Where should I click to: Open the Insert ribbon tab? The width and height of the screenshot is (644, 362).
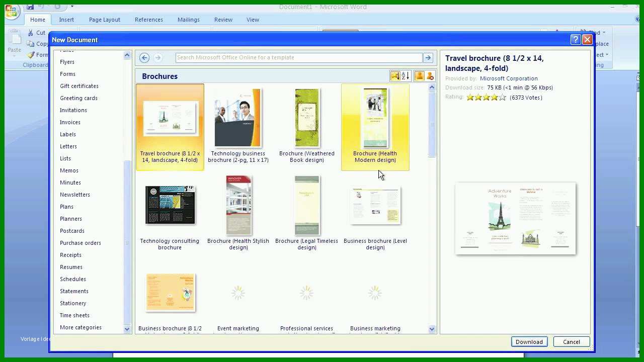[66, 20]
